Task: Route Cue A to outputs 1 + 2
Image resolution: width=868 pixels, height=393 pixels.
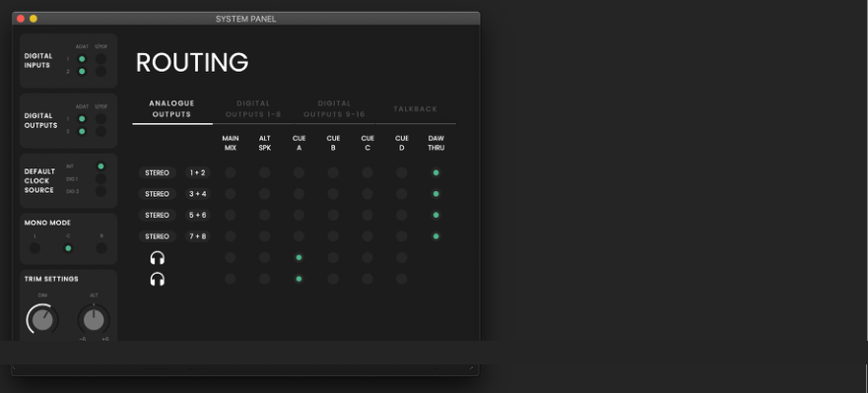Action: [x=299, y=172]
